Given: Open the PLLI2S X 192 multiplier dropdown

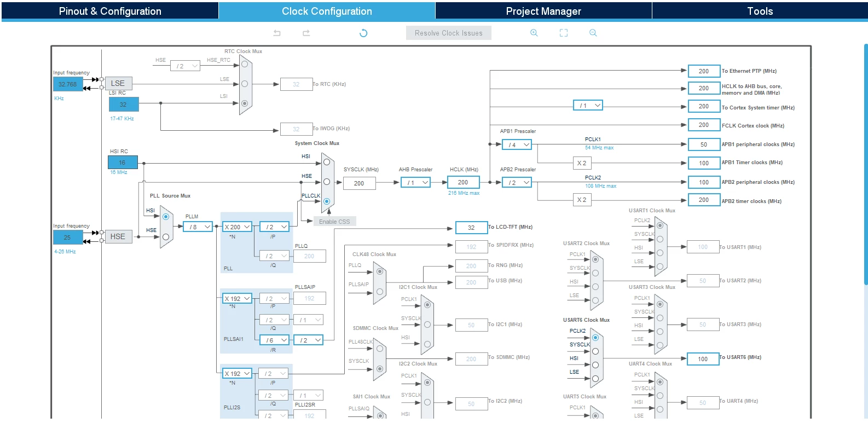Looking at the screenshot, I should click(238, 373).
